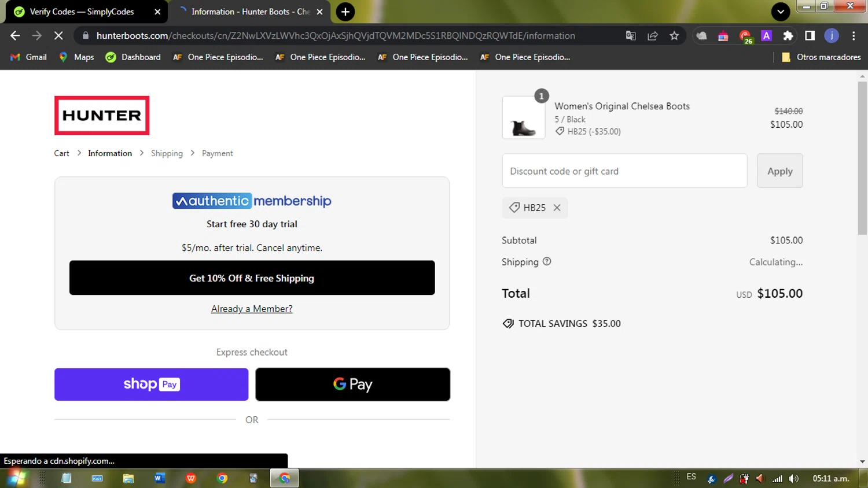Click the Apply discount button
The image size is (868, 488).
[779, 171]
